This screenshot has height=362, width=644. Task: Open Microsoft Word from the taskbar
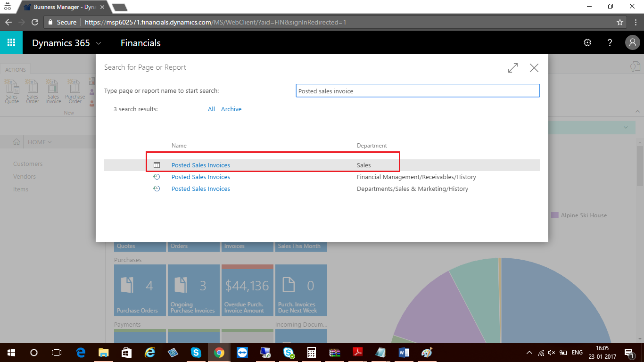404,353
